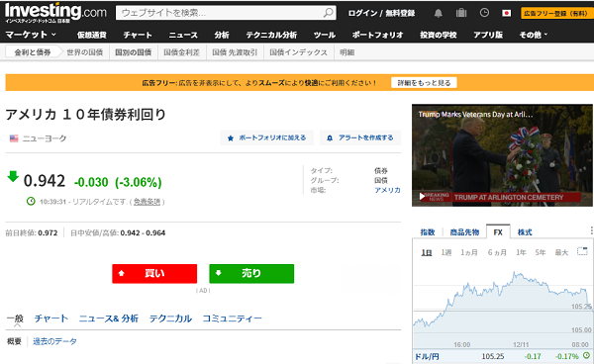
Task: Switch sidebar chart to 指数 tab
Action: [428, 231]
